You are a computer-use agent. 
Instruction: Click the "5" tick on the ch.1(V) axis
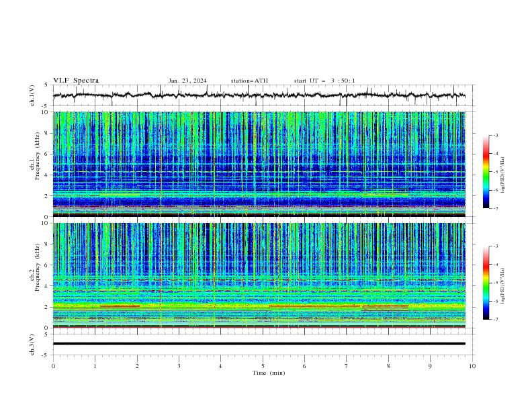tap(46, 85)
